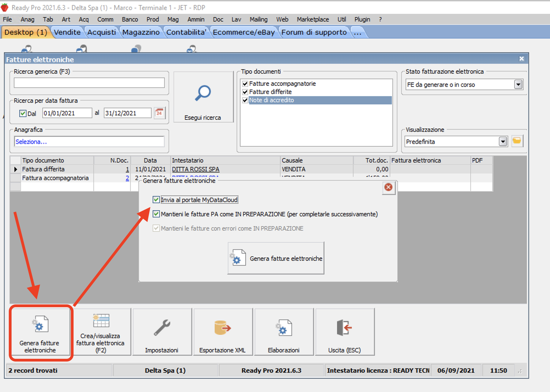Image resolution: width=550 pixels, height=392 pixels.
Task: Toggle the Dal date filter checkbox
Action: pyautogui.click(x=23, y=113)
